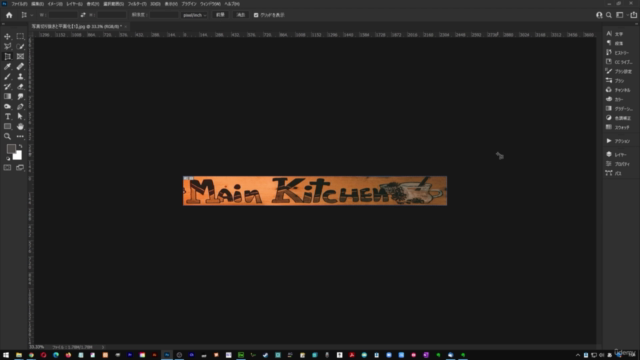Select the Clone Stamp tool
Image resolution: width=640 pixels, height=360 pixels.
(20, 77)
